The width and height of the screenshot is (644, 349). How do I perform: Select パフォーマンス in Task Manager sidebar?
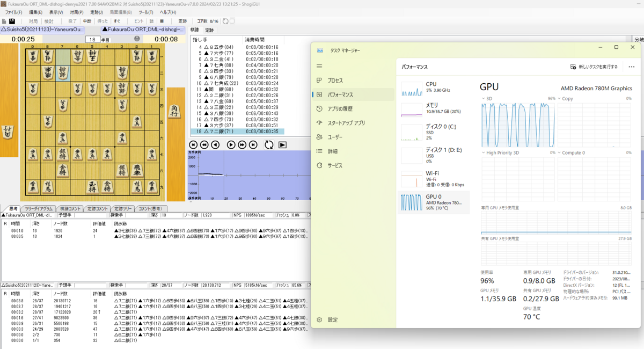(x=353, y=94)
